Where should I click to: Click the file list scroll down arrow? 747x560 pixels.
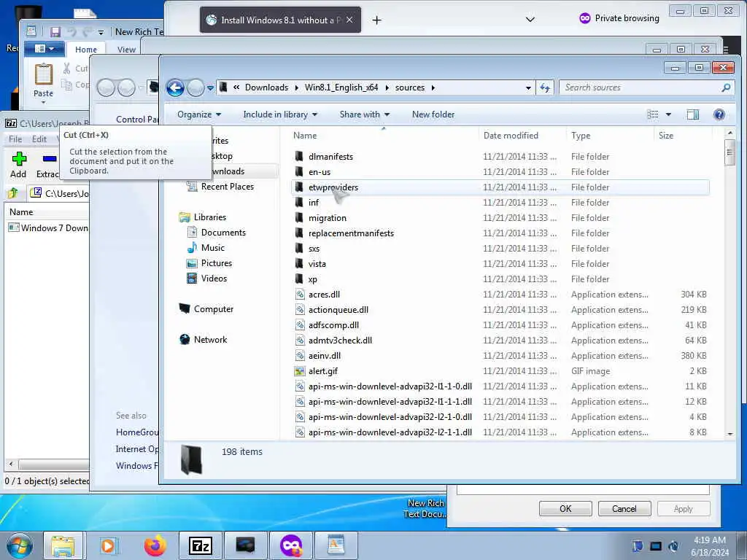tap(729, 434)
